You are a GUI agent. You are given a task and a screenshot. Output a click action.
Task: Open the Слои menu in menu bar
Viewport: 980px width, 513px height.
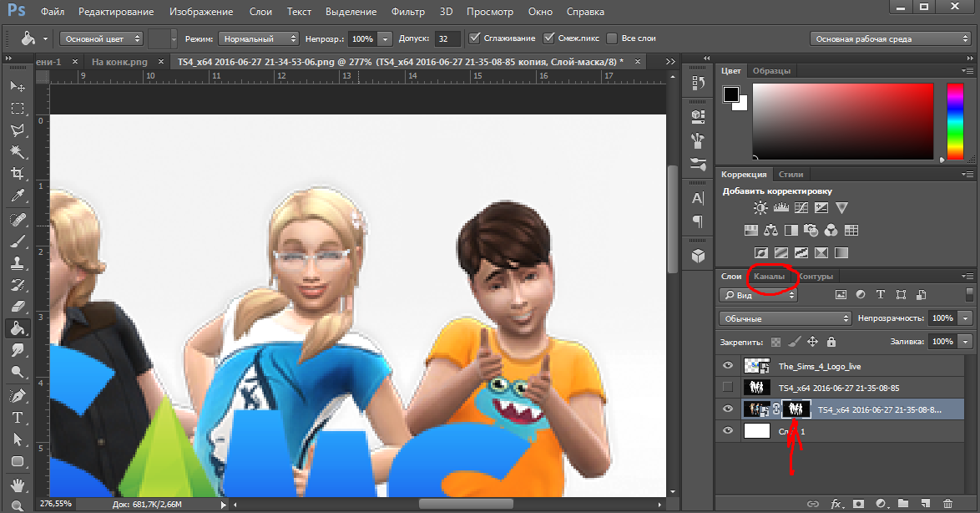click(260, 12)
